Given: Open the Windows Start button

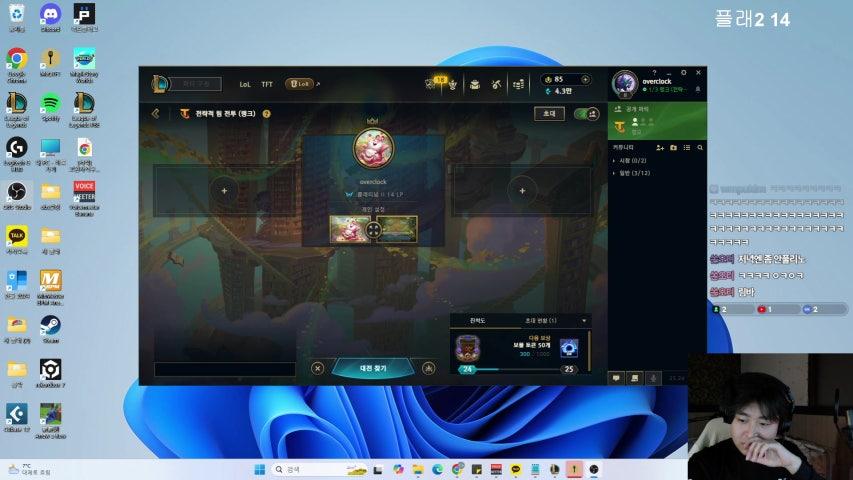Looking at the screenshot, I should point(259,469).
